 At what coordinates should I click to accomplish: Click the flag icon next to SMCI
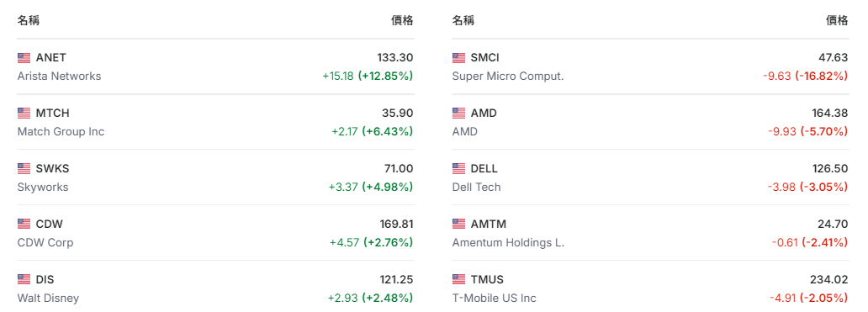click(x=459, y=57)
